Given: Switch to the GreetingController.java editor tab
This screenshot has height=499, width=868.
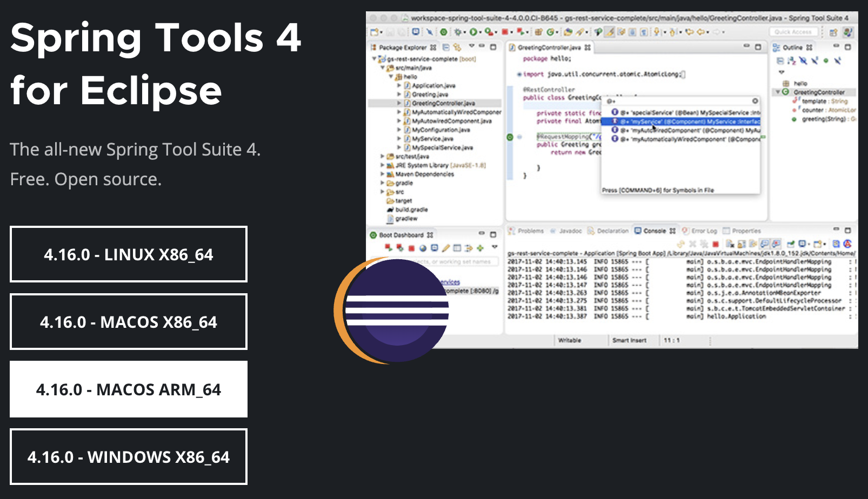Looking at the screenshot, I should click(549, 48).
